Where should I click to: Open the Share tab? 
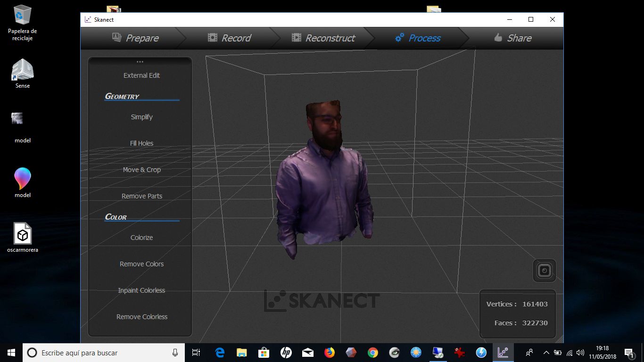point(512,38)
